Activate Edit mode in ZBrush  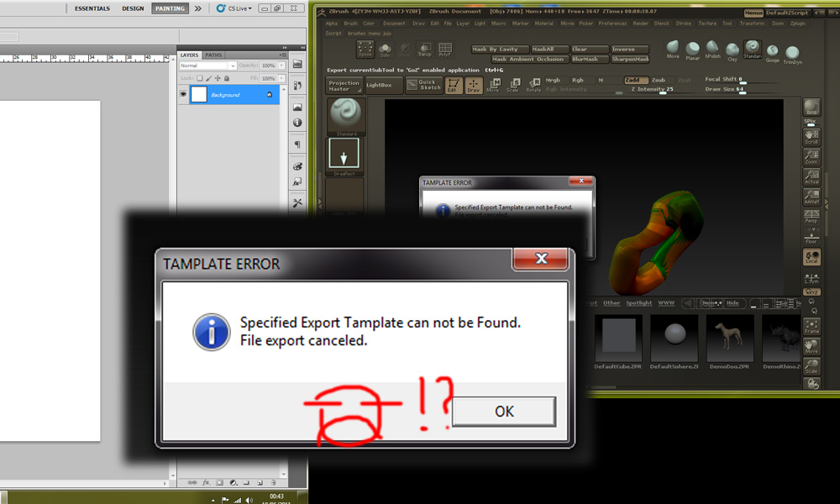click(454, 85)
